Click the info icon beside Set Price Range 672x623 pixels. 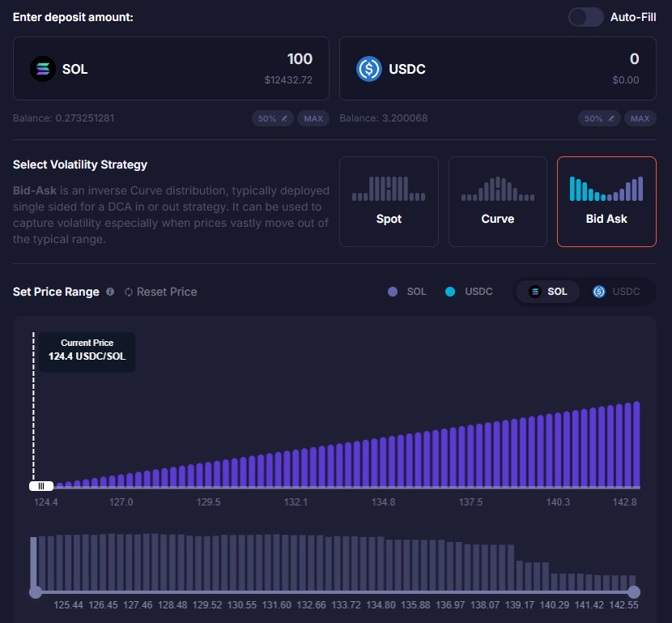110,292
